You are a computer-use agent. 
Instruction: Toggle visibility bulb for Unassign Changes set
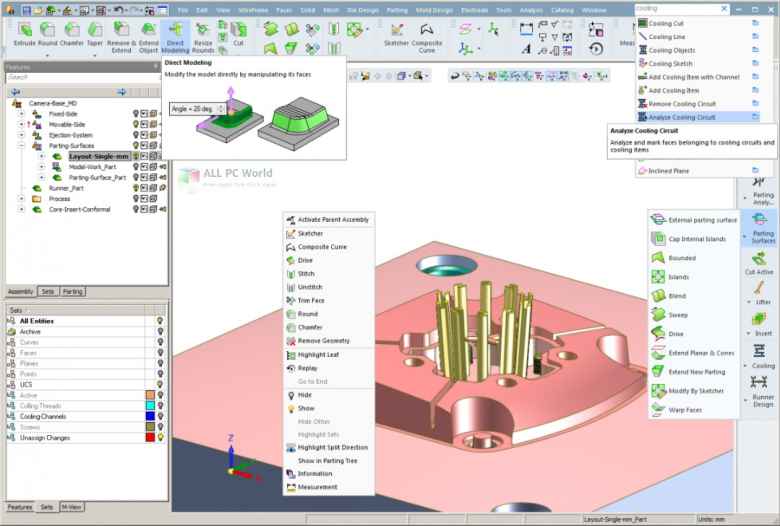[160, 437]
